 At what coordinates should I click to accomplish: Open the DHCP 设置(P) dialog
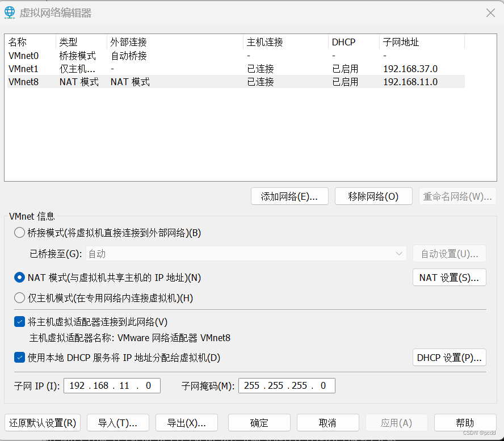449,358
